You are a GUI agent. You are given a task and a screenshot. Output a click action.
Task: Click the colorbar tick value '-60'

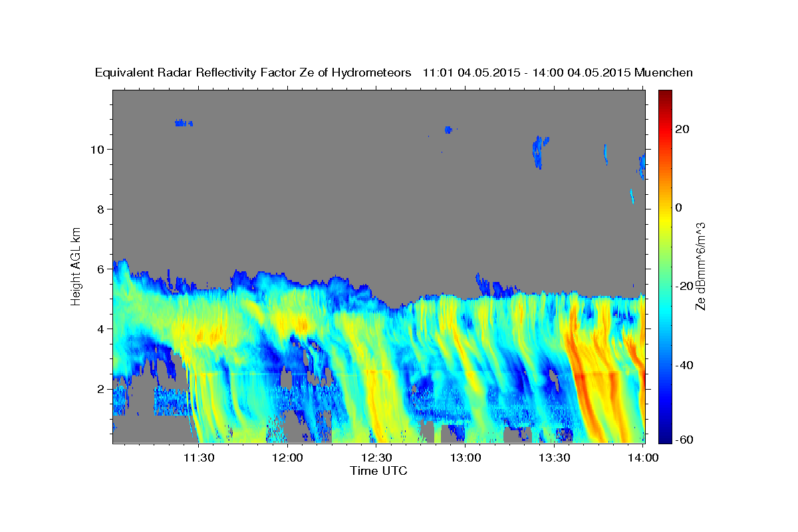pos(683,440)
